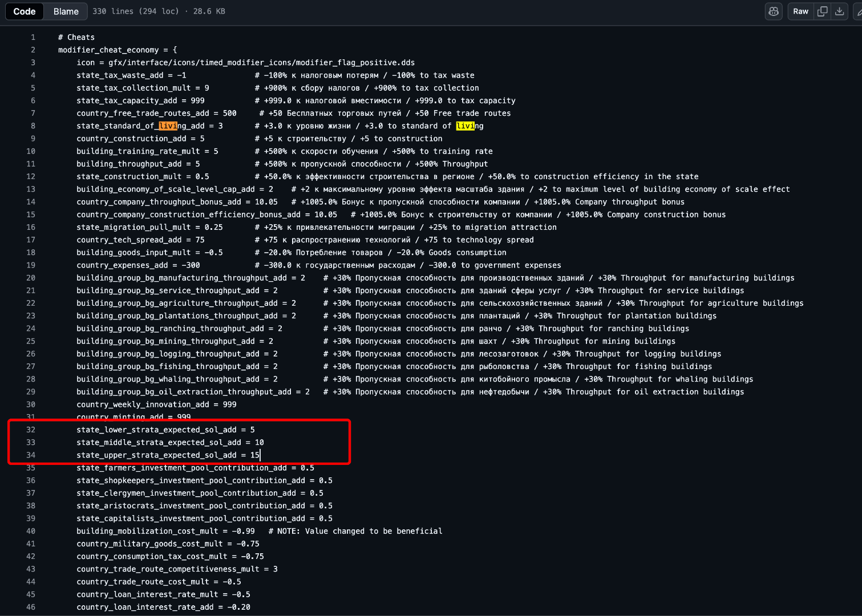The height and width of the screenshot is (616, 862).
Task: Open the Raw file view
Action: (x=800, y=11)
